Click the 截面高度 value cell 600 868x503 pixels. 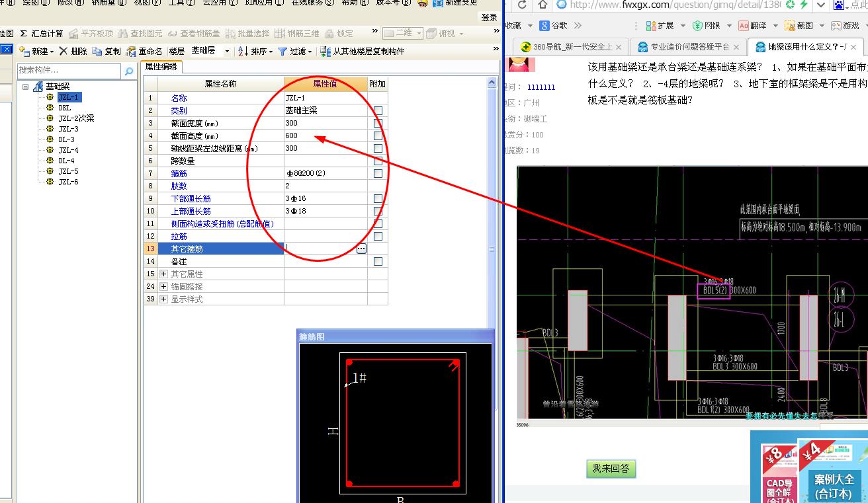click(325, 135)
